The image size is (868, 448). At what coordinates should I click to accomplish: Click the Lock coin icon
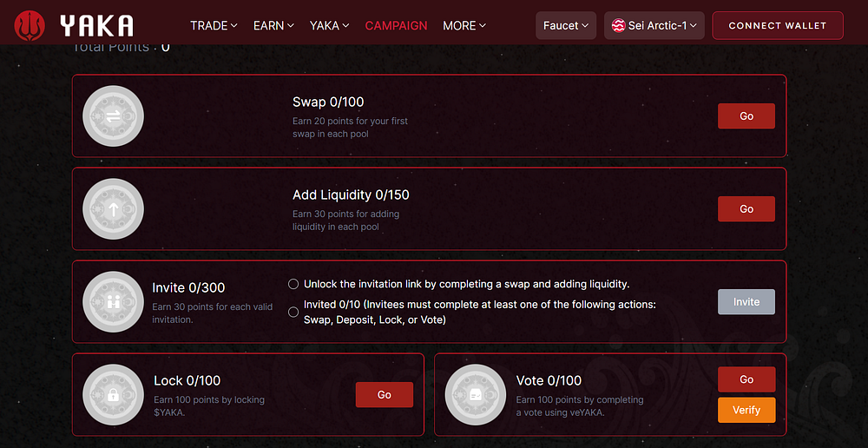pos(113,395)
